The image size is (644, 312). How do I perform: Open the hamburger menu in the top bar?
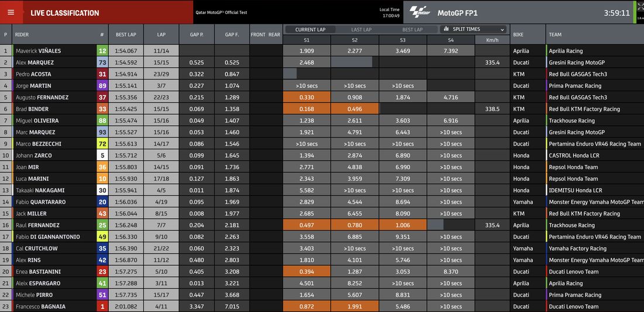click(x=11, y=12)
